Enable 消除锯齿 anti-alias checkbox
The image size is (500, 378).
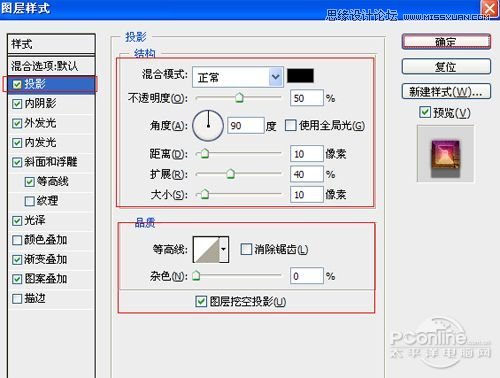[246, 249]
